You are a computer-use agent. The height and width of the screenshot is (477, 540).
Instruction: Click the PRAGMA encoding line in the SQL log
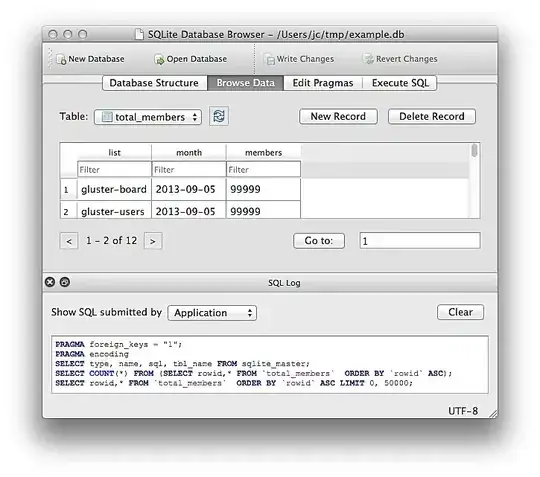tap(92, 354)
